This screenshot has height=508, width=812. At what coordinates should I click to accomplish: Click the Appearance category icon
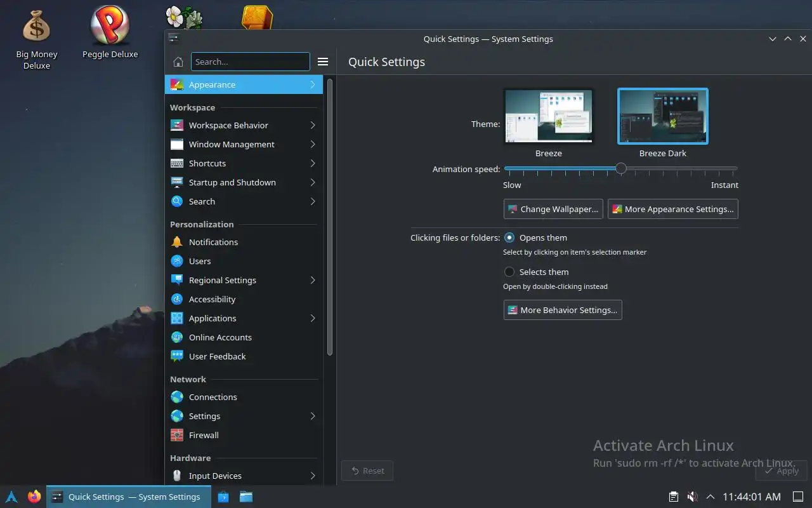point(177,84)
